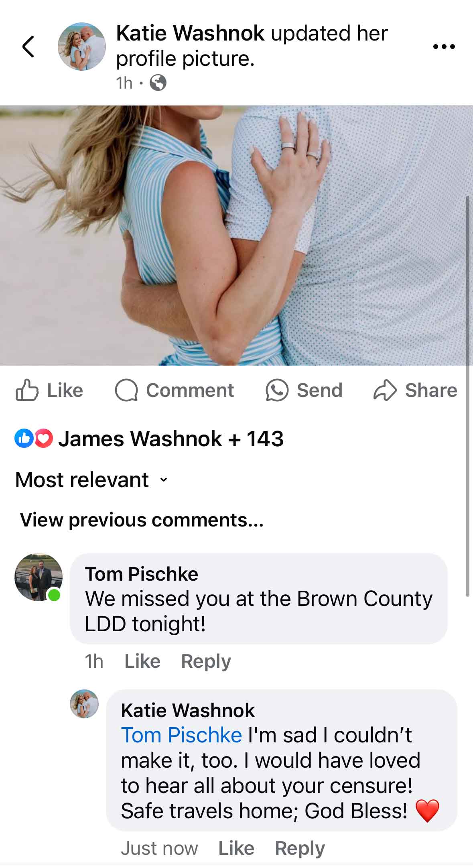Open Tom Pischke's profile picture

point(39,577)
